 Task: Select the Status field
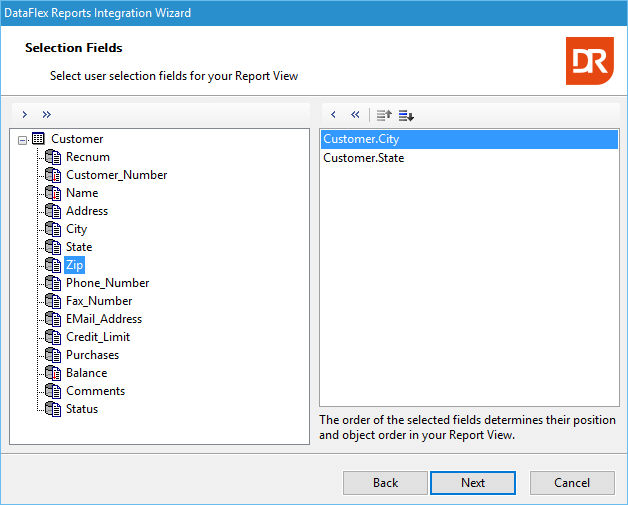[x=82, y=409]
